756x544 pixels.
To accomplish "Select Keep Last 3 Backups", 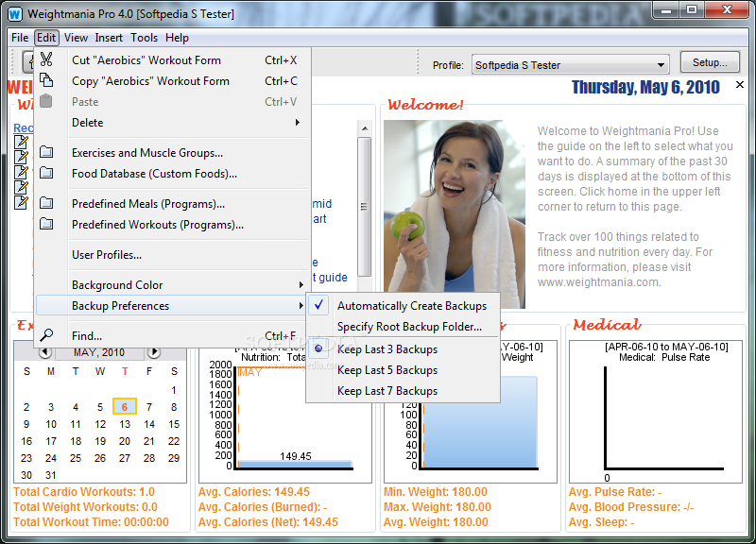I will pyautogui.click(x=404, y=348).
